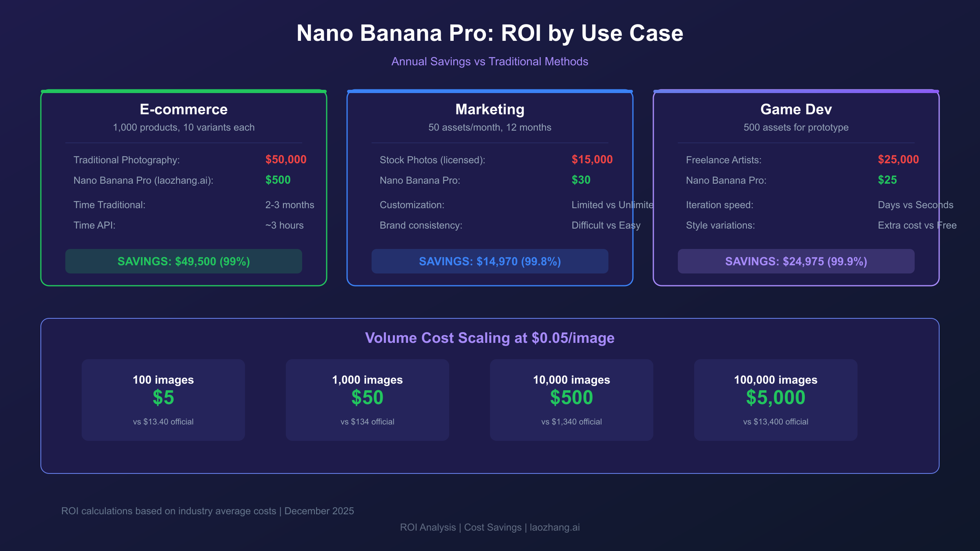Click the $50,000 Traditional Photography price

(286, 160)
